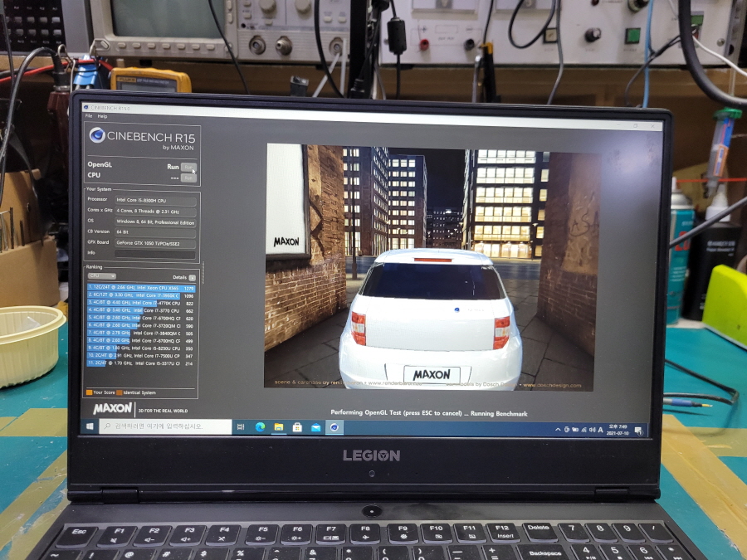This screenshot has width=747, height=560.
Task: Click the Cinebench R15 logo icon
Action: [98, 137]
